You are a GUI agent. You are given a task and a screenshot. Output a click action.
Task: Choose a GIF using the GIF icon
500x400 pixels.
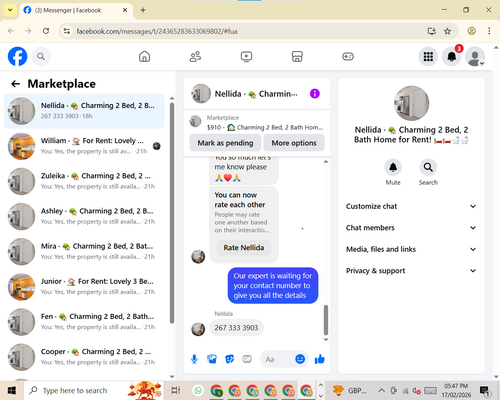click(x=247, y=359)
